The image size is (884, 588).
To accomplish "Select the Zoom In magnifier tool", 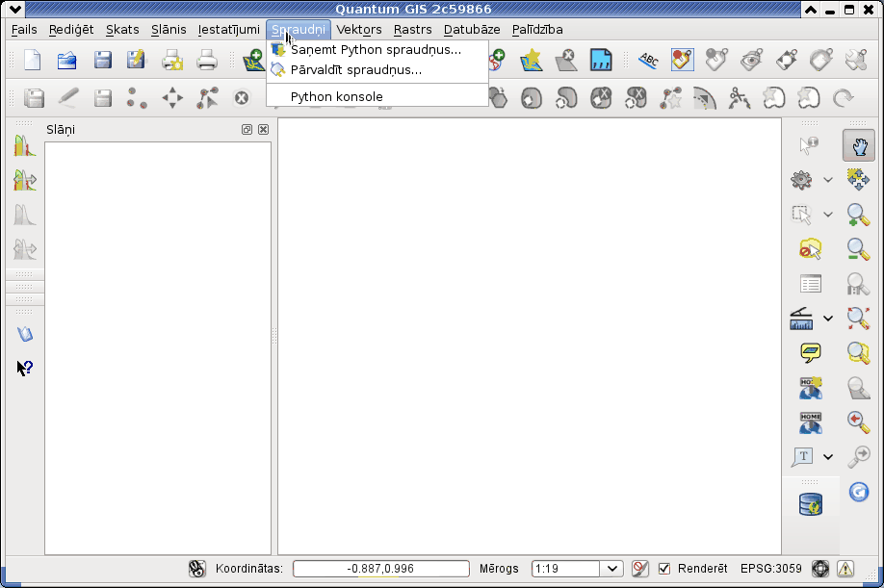I will (859, 215).
